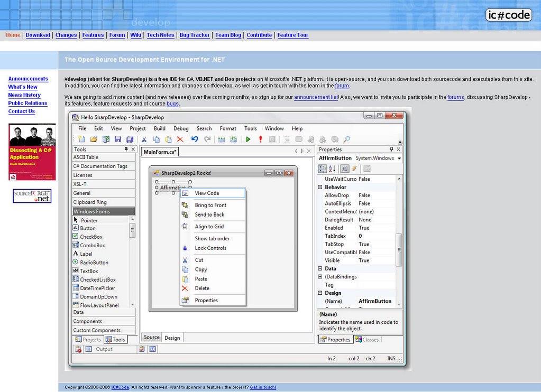Screen dimensions: 541x392
Task: Open the Build menu
Action: click(x=159, y=128)
